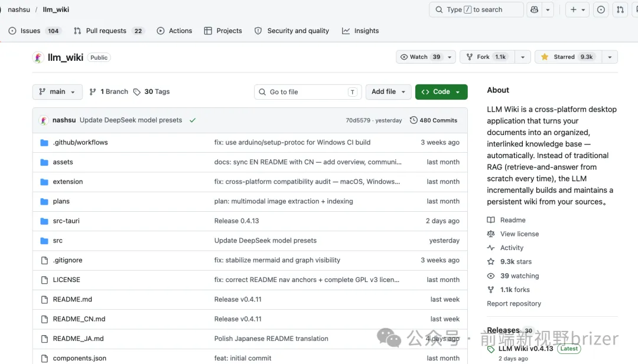638x364 pixels.
Task: Open the src folder
Action: coord(57,241)
